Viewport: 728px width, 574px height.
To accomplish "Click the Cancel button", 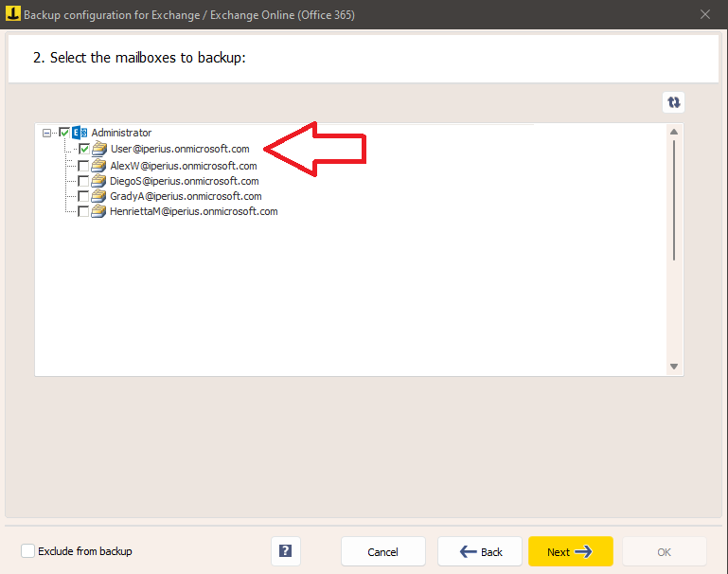I will click(x=383, y=551).
